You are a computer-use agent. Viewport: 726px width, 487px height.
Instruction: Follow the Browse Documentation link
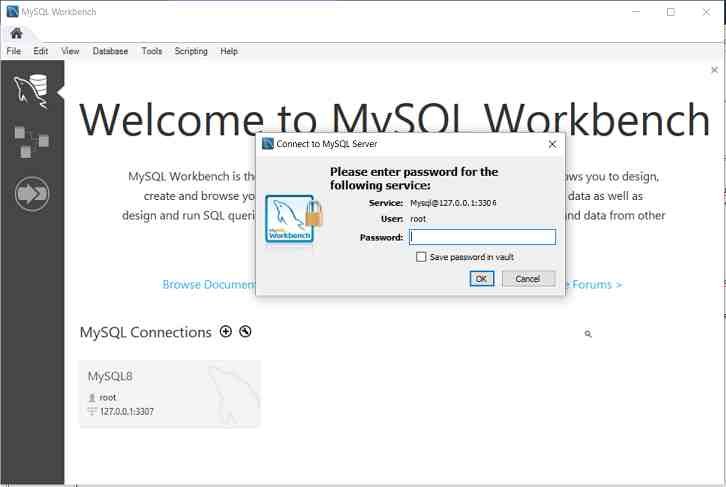(x=210, y=285)
